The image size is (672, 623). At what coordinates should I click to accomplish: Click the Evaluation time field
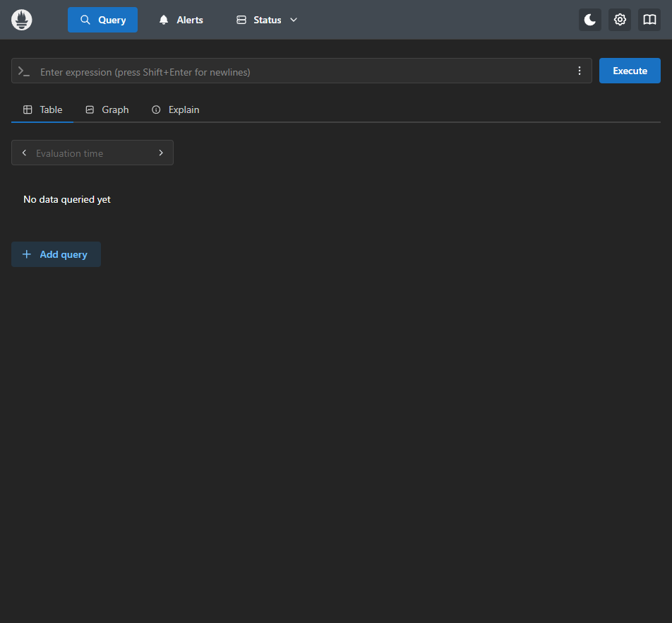(92, 153)
